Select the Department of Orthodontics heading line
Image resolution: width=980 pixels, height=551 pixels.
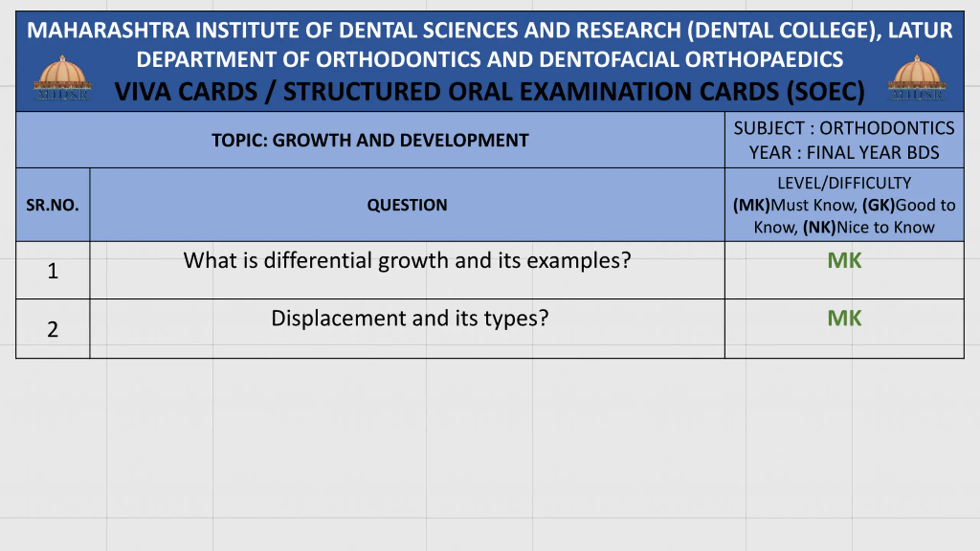(x=490, y=59)
